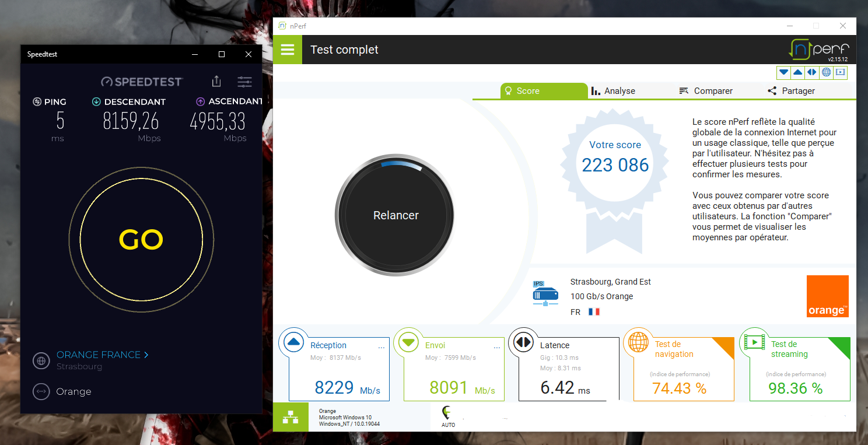Click the Speedtest download value 8159,26

(x=131, y=121)
